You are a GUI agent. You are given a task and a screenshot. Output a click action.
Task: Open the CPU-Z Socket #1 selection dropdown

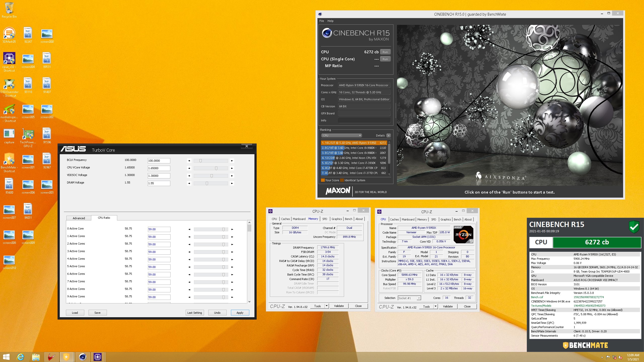point(409,298)
